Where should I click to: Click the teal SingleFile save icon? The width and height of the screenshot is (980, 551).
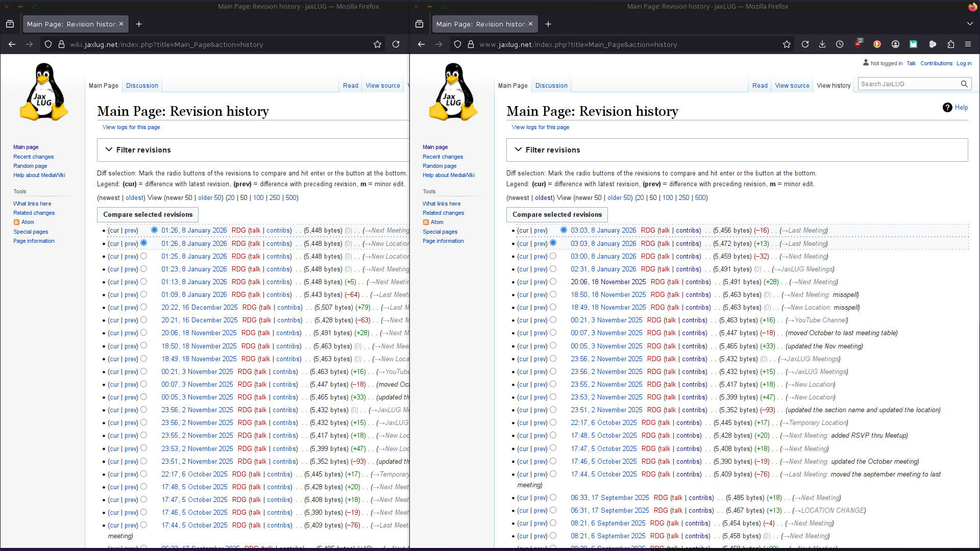tap(913, 44)
